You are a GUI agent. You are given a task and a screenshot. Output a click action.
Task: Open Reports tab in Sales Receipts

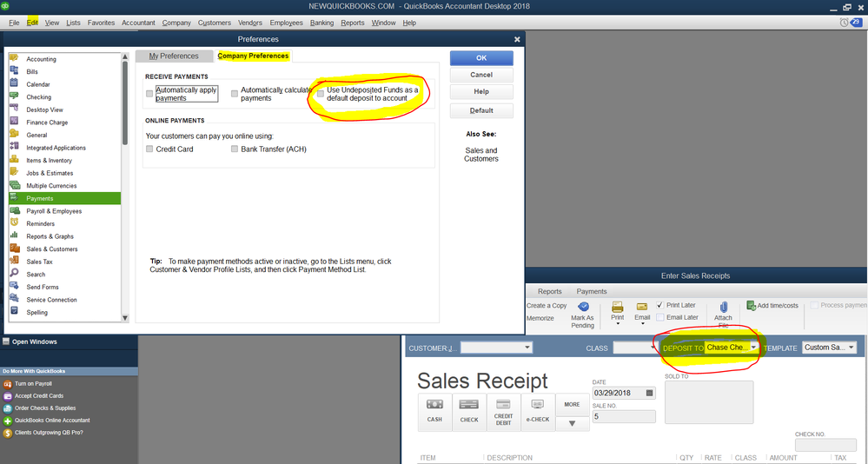(550, 291)
